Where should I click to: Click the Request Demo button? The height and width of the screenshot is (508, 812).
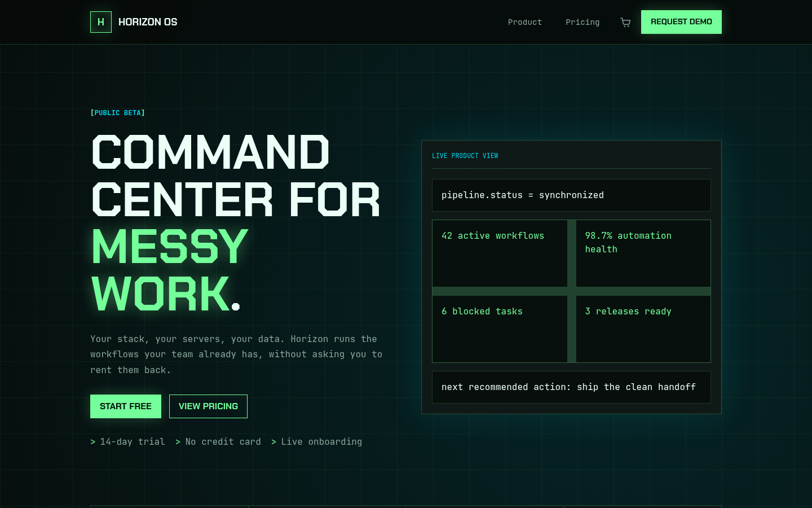(681, 22)
